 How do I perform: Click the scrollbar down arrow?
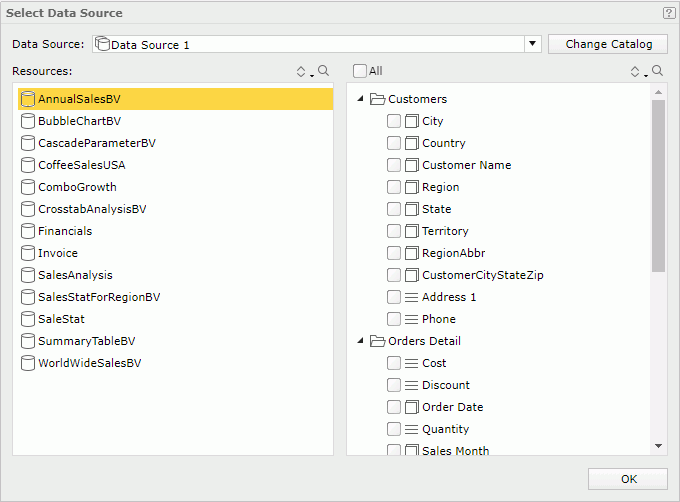click(x=658, y=446)
